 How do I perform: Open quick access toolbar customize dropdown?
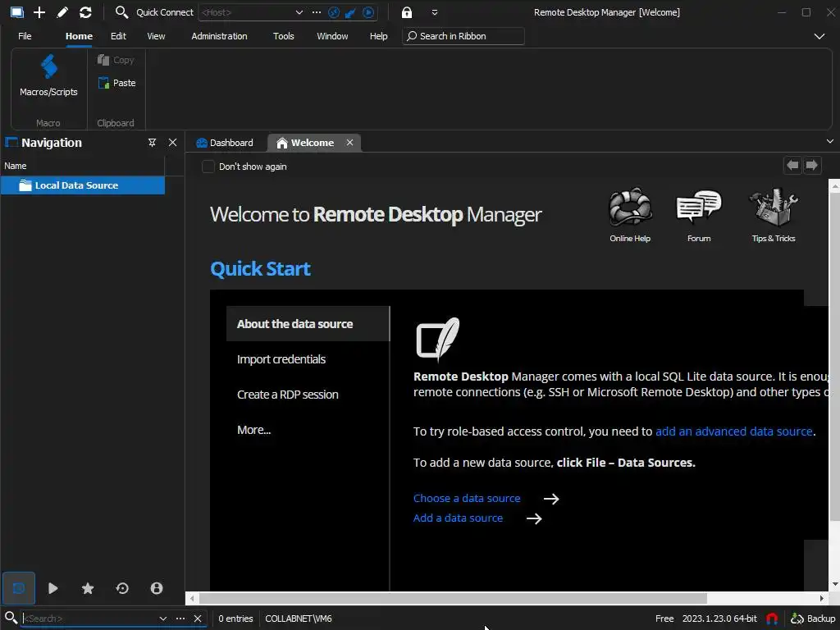click(x=435, y=12)
